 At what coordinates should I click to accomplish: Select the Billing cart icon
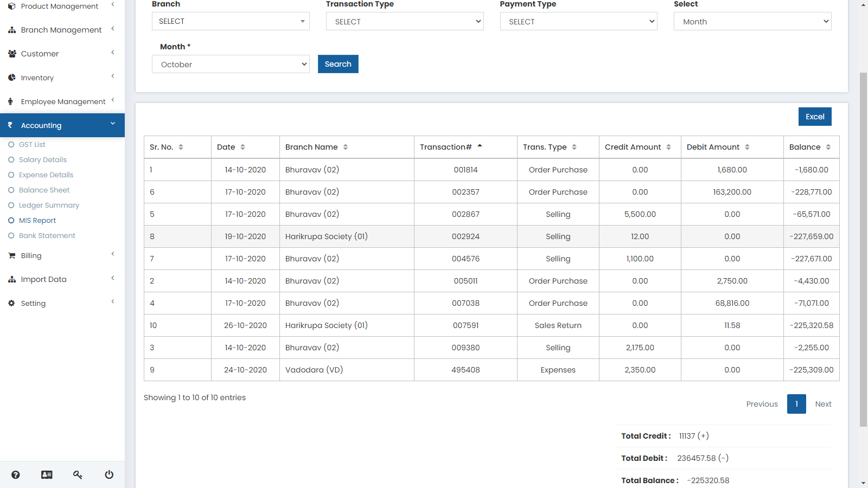coord(11,255)
